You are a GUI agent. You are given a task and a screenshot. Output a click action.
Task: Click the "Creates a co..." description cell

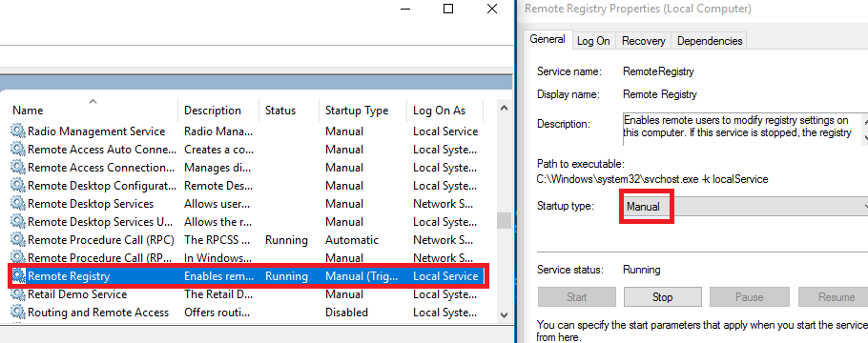pyautogui.click(x=218, y=150)
